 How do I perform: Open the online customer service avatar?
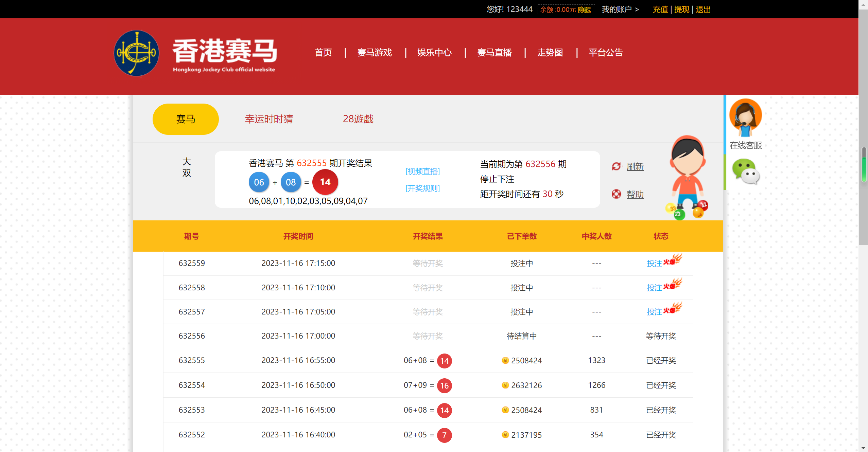tap(745, 117)
